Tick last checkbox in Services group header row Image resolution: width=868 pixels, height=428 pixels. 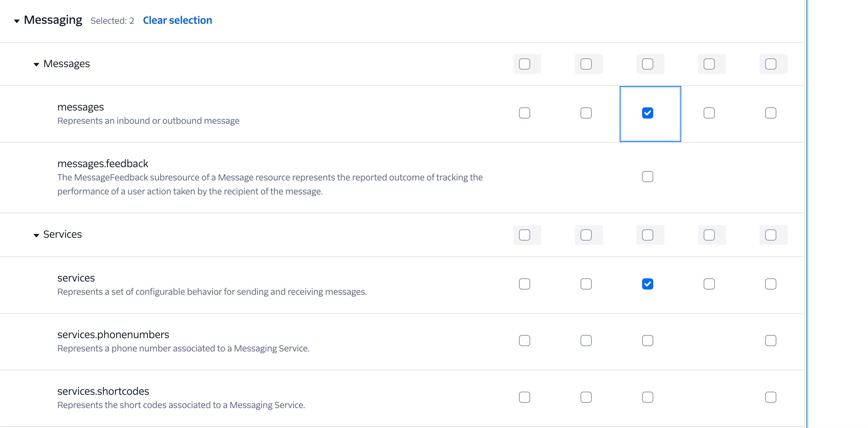tap(770, 235)
